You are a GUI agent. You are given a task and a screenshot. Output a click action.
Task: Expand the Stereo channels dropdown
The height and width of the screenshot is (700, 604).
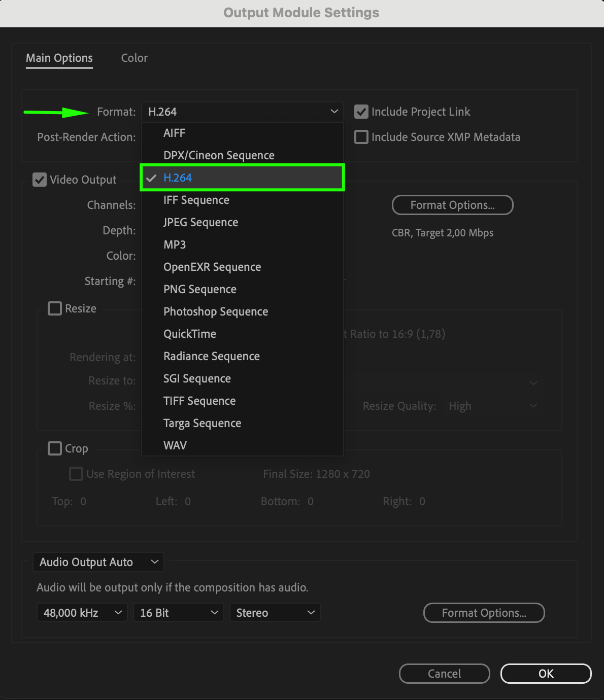275,613
